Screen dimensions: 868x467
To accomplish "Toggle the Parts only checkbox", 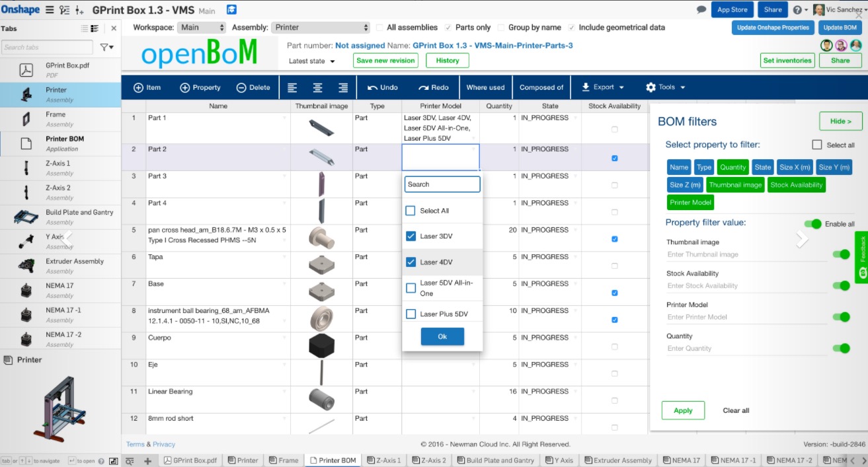I will click(448, 28).
